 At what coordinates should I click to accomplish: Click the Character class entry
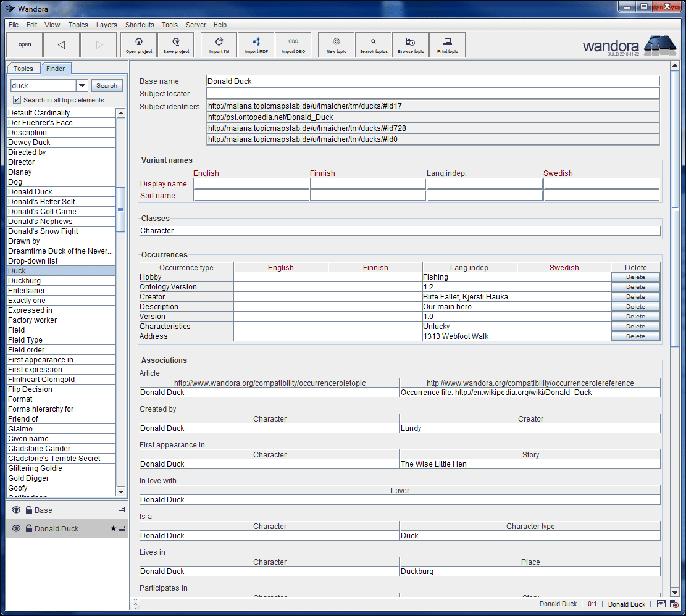[x=399, y=230]
